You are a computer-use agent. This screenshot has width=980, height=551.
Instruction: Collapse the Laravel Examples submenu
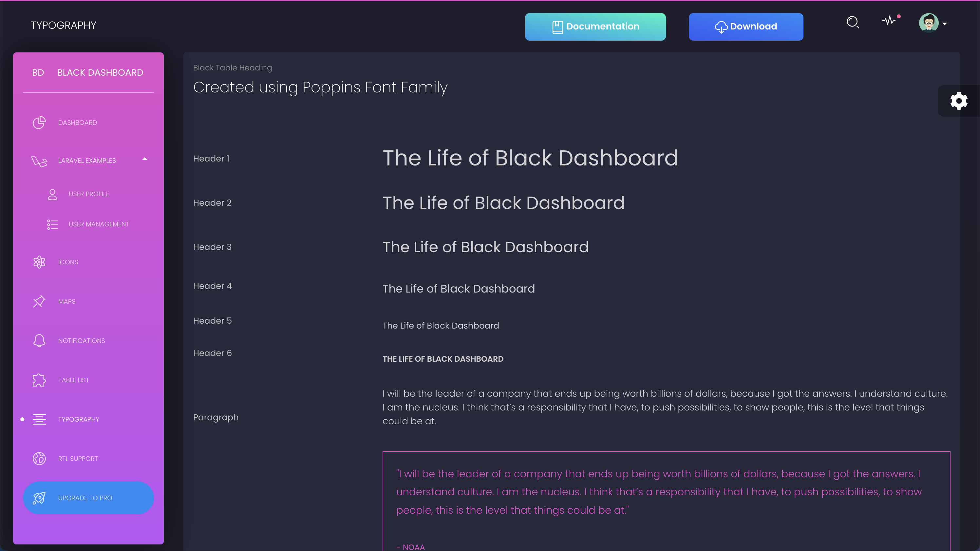tap(144, 159)
